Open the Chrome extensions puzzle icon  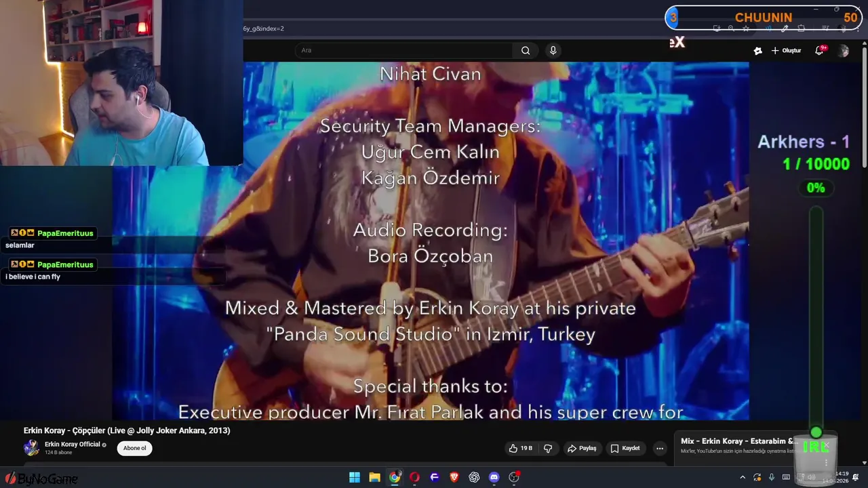click(x=801, y=28)
